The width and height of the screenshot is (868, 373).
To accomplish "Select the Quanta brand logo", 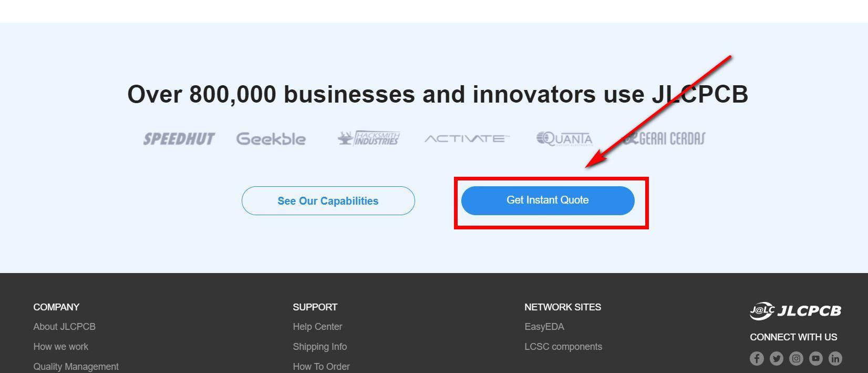I will (x=564, y=138).
